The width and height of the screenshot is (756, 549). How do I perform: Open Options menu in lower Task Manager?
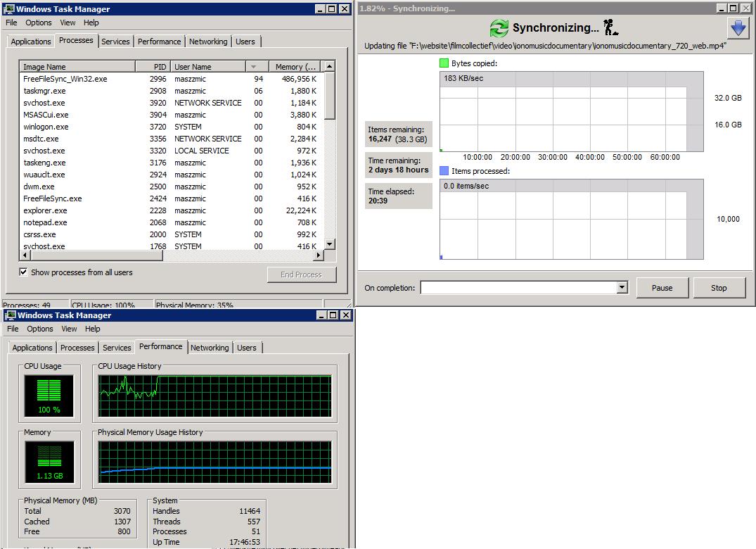[40, 329]
